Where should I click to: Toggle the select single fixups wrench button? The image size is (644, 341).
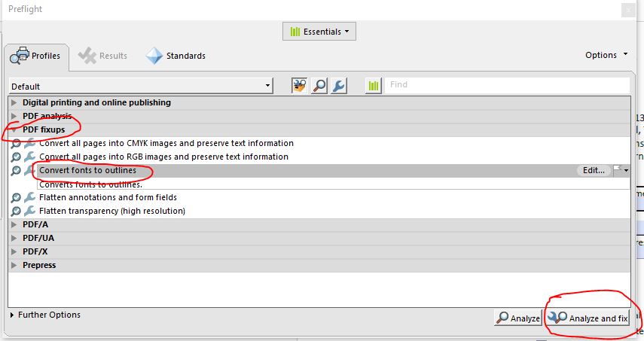click(x=339, y=86)
